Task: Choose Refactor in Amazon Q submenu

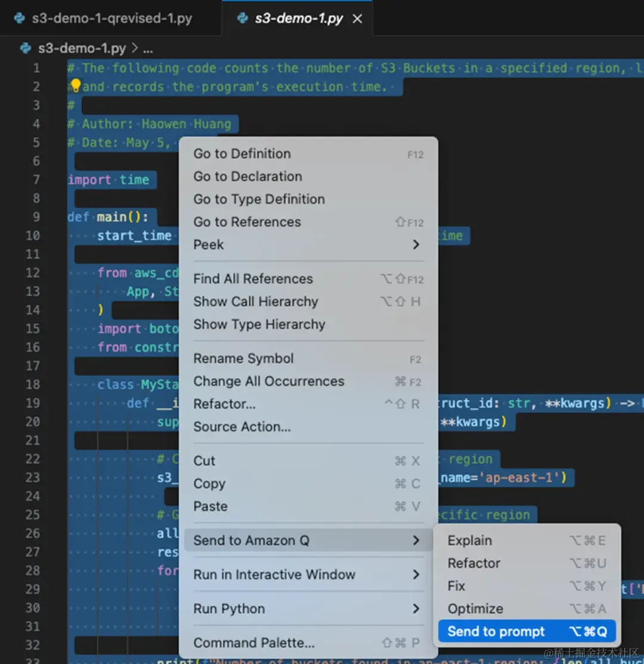Action: pos(527,563)
